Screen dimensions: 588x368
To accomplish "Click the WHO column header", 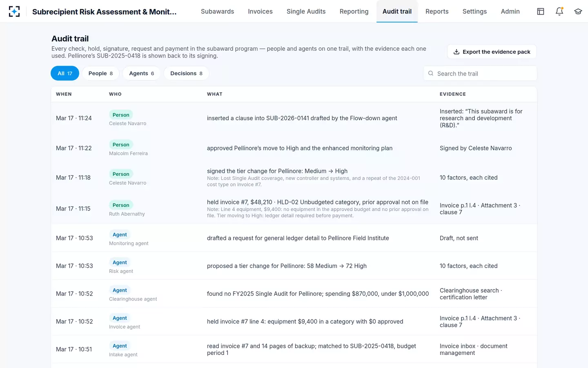I will point(115,94).
